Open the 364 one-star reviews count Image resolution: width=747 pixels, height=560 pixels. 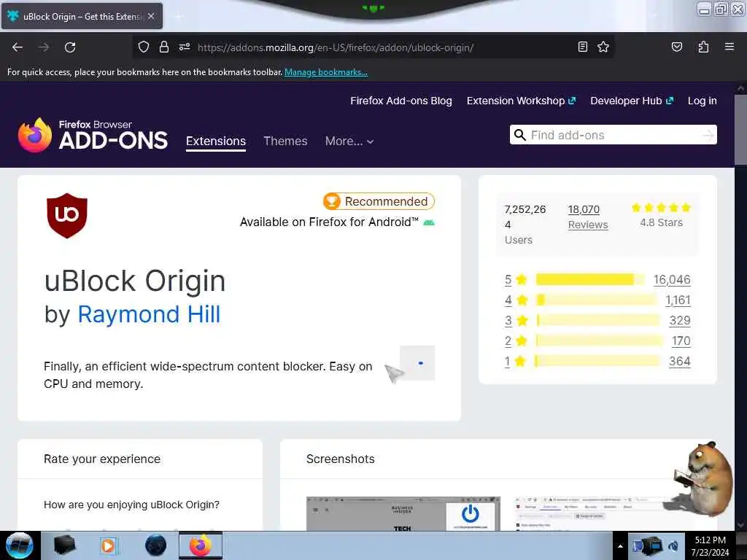679,362
